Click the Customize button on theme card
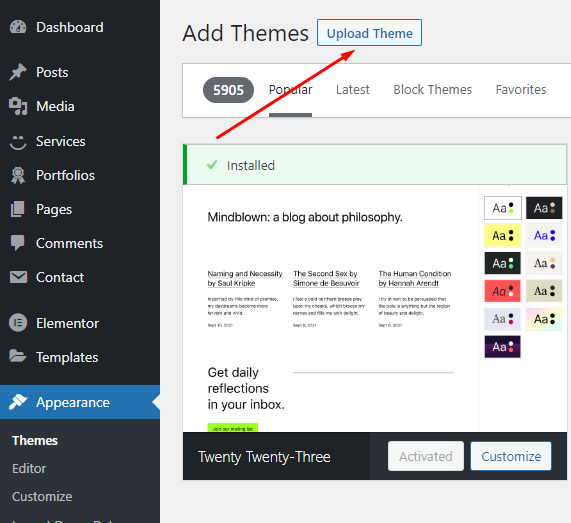 (511, 456)
